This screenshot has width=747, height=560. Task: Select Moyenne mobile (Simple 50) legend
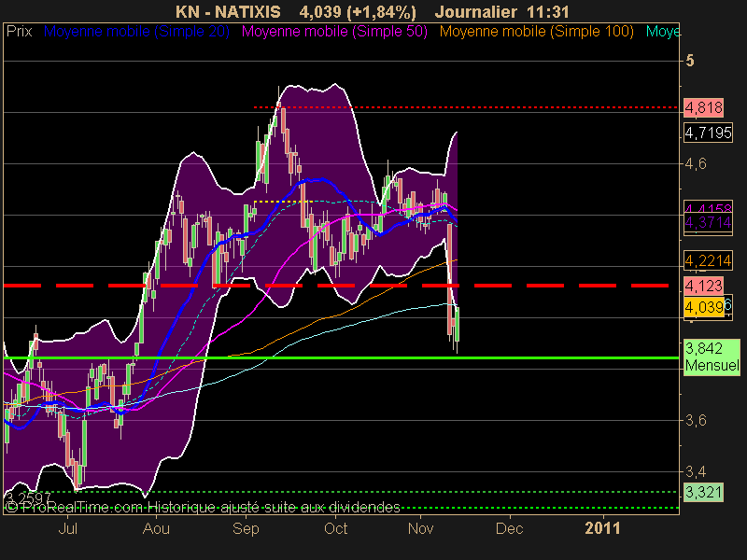pos(334,32)
